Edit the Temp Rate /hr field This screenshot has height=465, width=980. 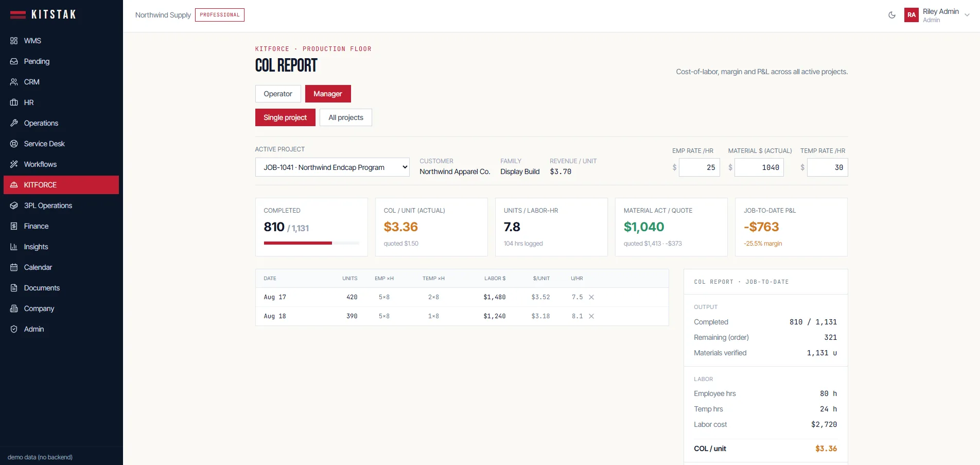(827, 167)
